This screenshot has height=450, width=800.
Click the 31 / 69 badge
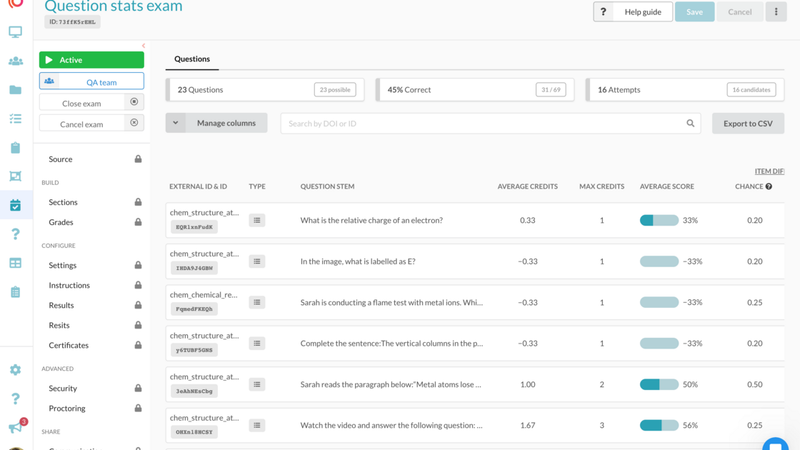[x=551, y=90]
